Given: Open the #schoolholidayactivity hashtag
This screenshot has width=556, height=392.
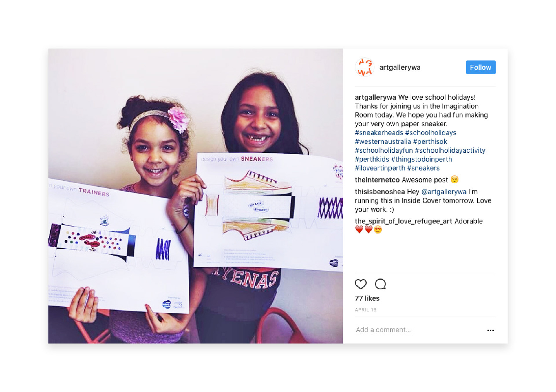Looking at the screenshot, I should 450,150.
